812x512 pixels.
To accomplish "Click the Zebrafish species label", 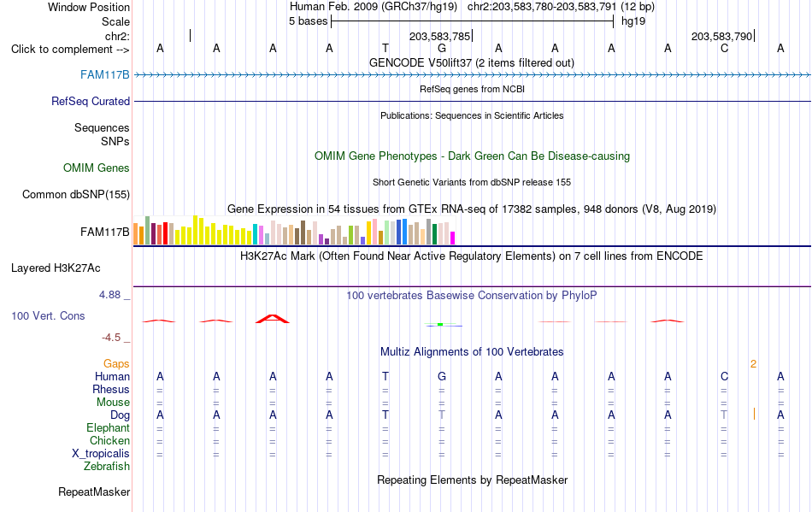I will click(x=106, y=466).
